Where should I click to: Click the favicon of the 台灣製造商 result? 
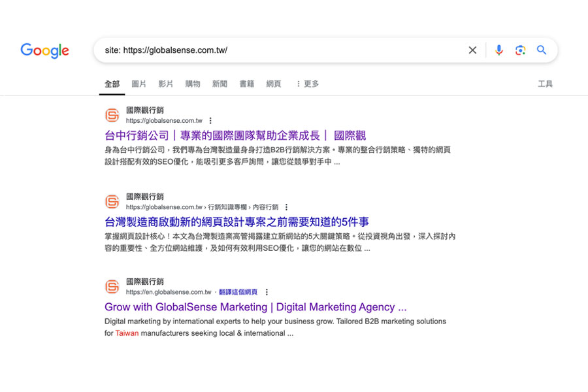pos(112,201)
